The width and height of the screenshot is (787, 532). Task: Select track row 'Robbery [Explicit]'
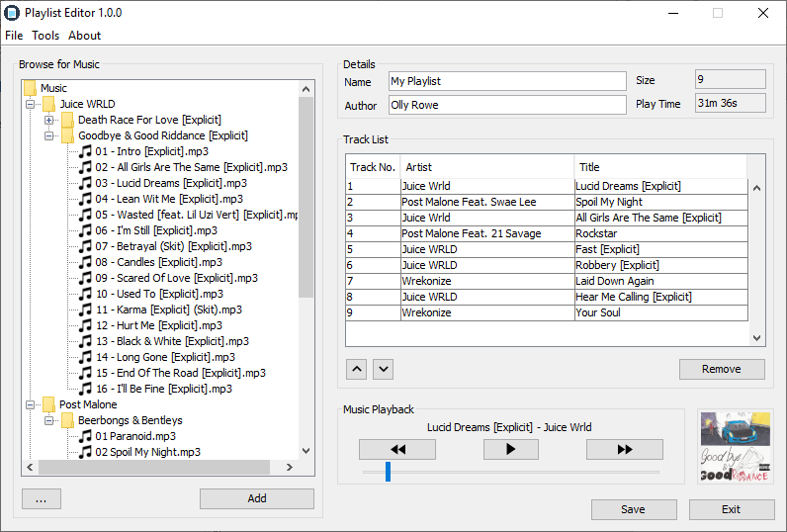(547, 265)
